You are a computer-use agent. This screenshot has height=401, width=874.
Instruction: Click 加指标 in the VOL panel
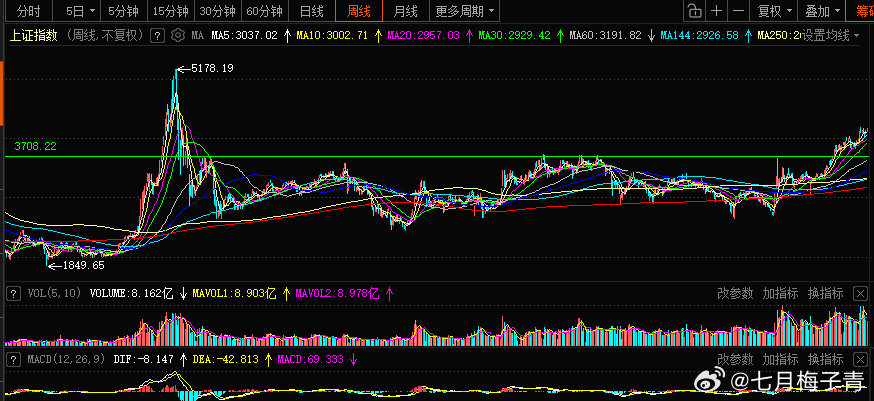780,293
